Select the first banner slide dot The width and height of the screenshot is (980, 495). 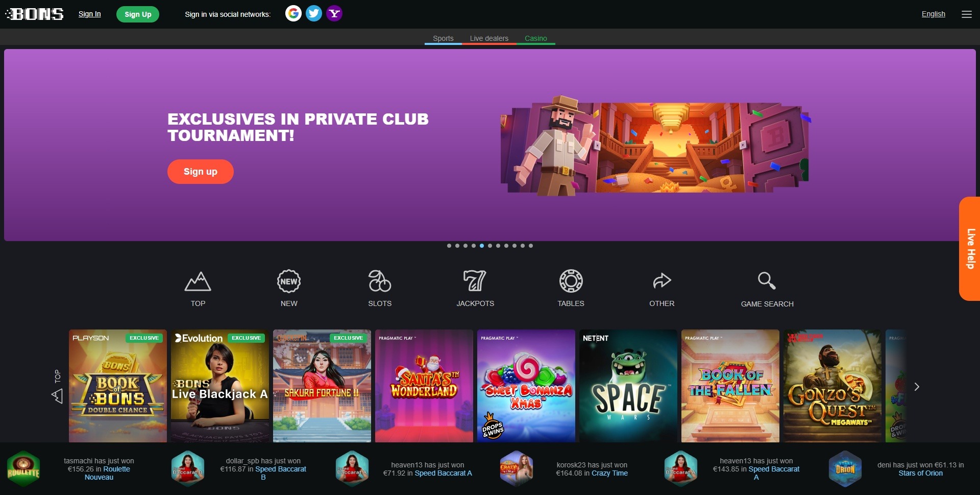[x=449, y=246]
